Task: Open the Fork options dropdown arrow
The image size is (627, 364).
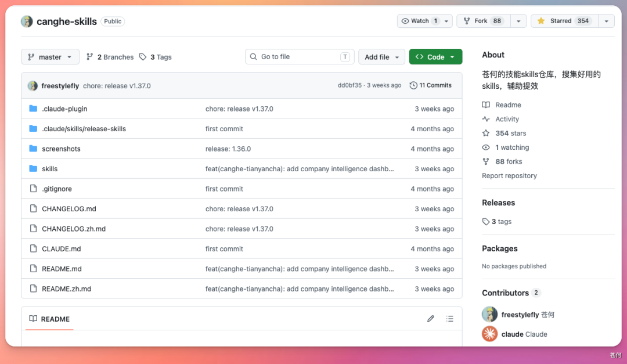Action: coord(518,21)
